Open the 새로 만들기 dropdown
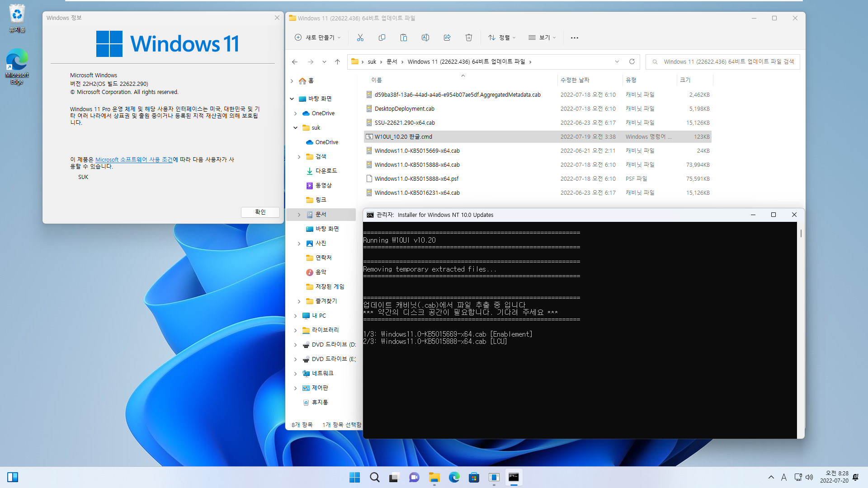This screenshot has width=868, height=488. 318,38
